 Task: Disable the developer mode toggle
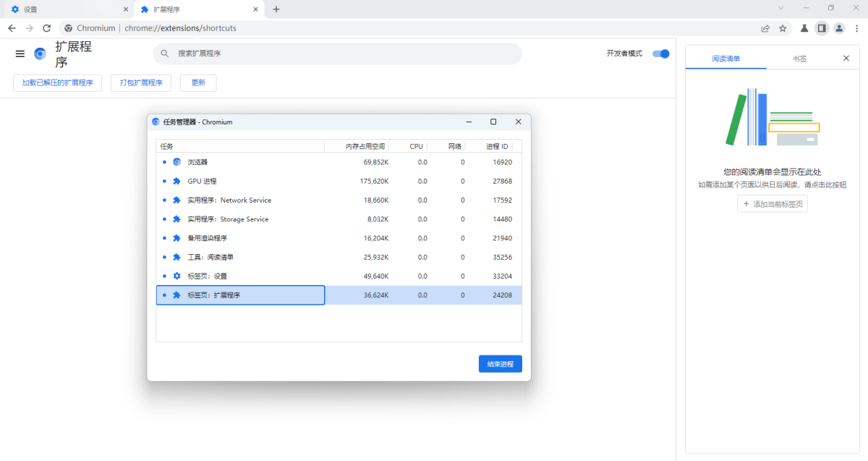[x=660, y=54]
